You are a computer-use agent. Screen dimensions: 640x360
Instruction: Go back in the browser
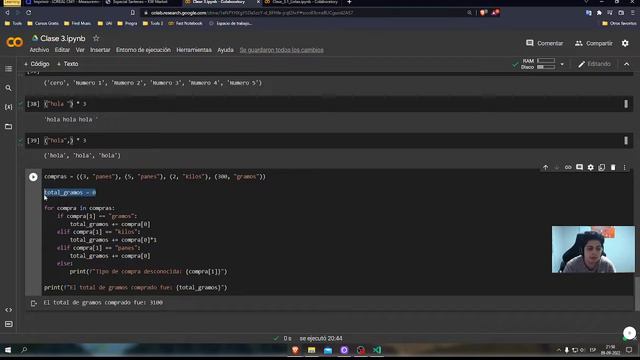coord(7,13)
